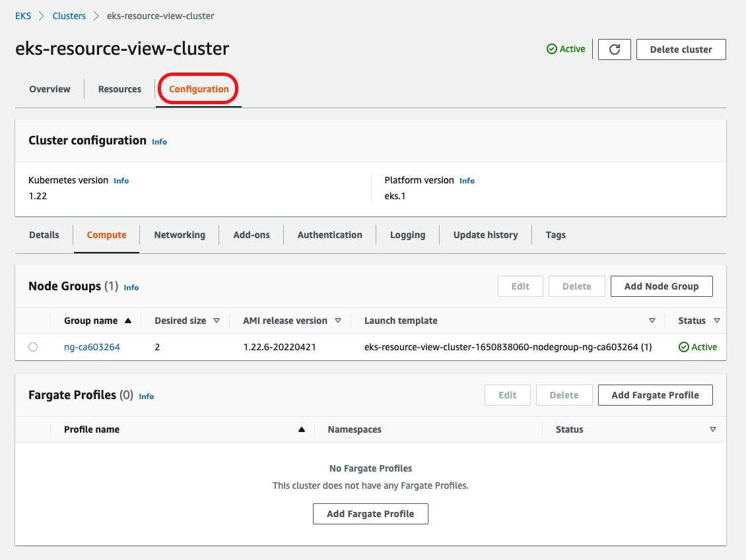The width and height of the screenshot is (746, 560).
Task: Open the Authentication sub-tab
Action: [x=329, y=235]
